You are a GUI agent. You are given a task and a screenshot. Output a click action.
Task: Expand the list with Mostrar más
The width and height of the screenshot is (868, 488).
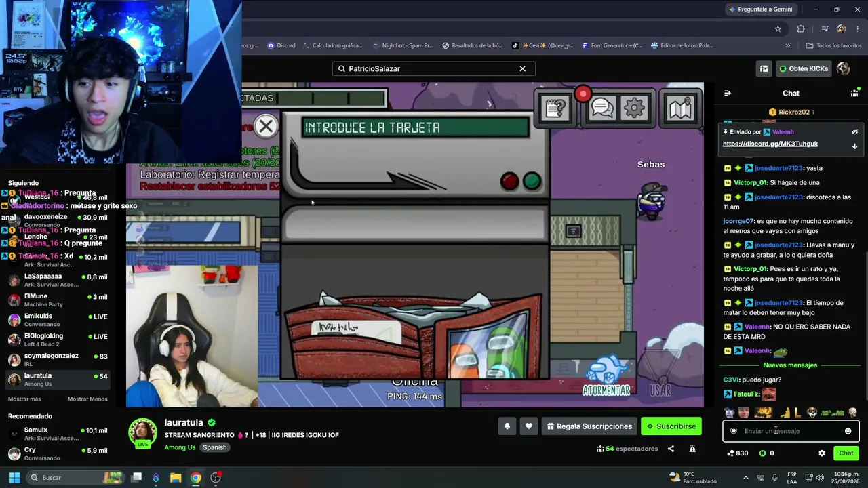tap(24, 399)
